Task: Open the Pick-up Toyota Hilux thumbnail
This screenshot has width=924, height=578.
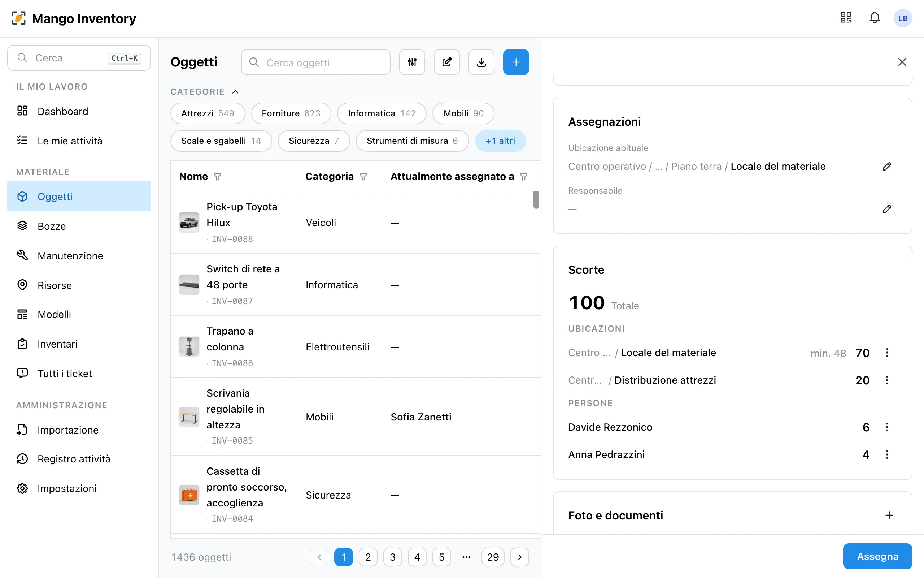Action: 189,223
